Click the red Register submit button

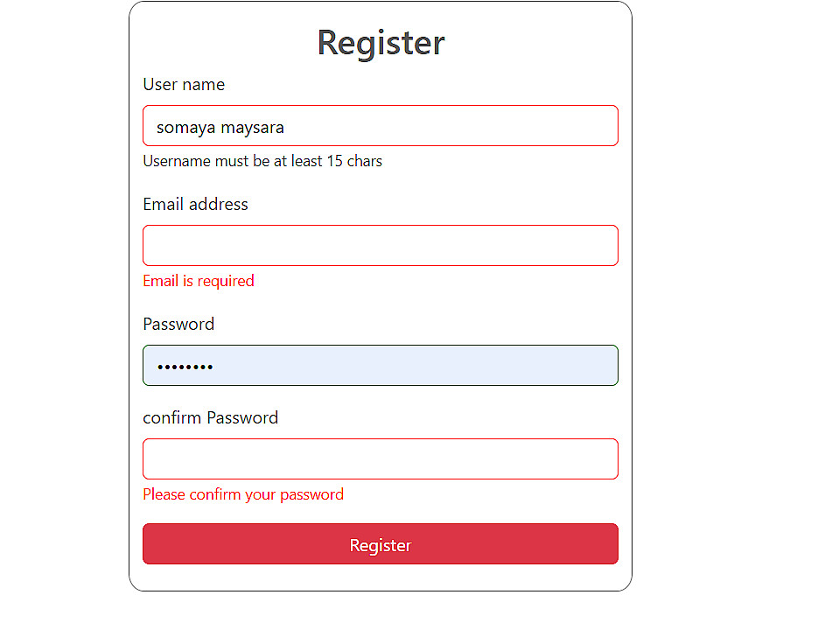(x=380, y=543)
